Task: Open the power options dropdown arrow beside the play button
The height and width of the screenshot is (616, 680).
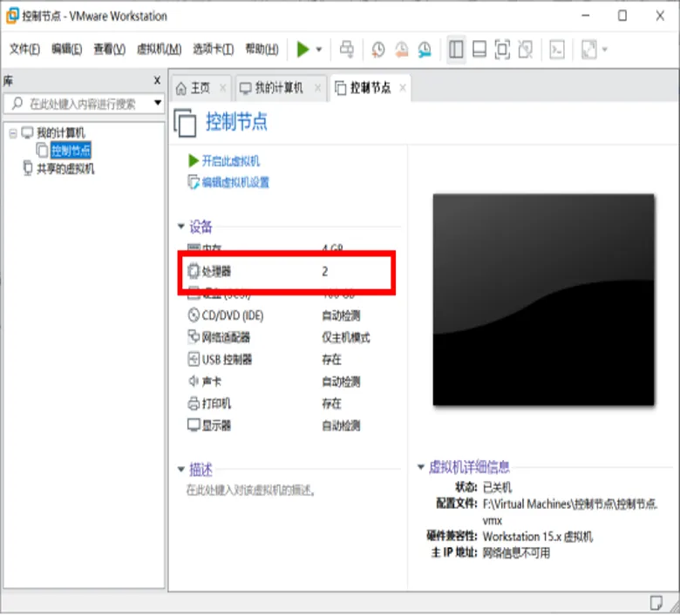Action: [x=319, y=50]
